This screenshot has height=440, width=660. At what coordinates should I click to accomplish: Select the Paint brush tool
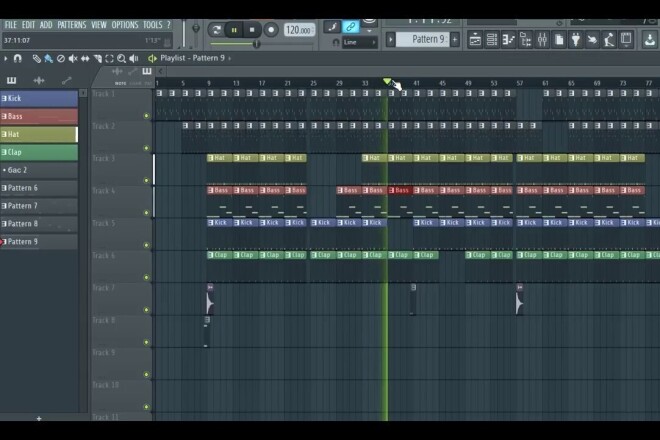point(48,59)
